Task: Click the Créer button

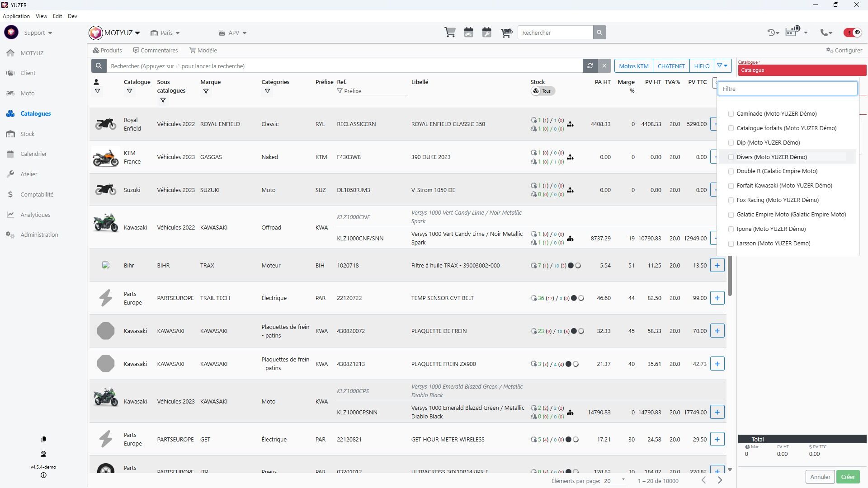Action: (x=848, y=477)
